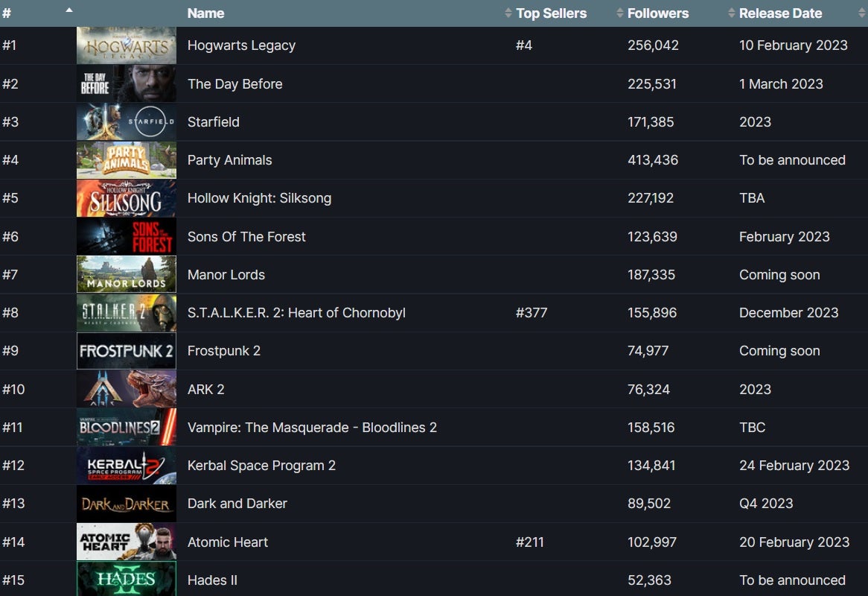The width and height of the screenshot is (868, 596).
Task: Open Sons Of The Forest link
Action: [246, 236]
